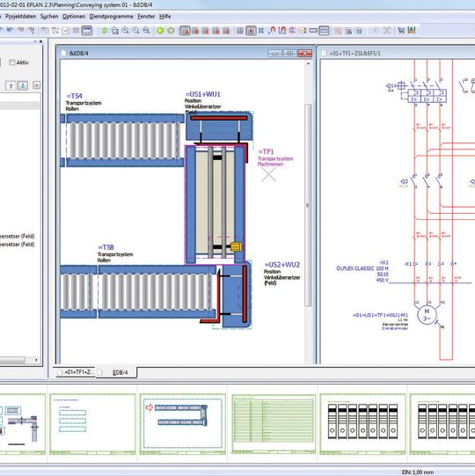Click the side panel horizontal scrollbar right arrow
Viewport: 475px width, 476px height.
[x=36, y=360]
